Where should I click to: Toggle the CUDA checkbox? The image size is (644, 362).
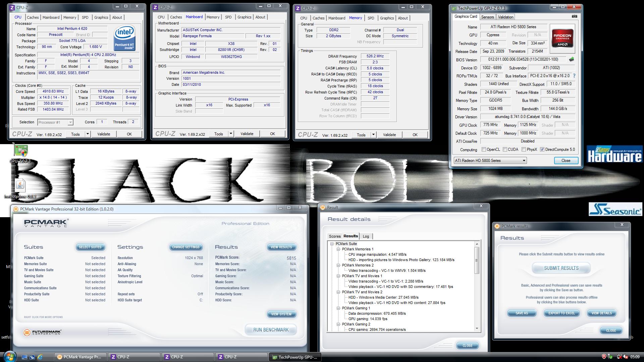coord(505,149)
